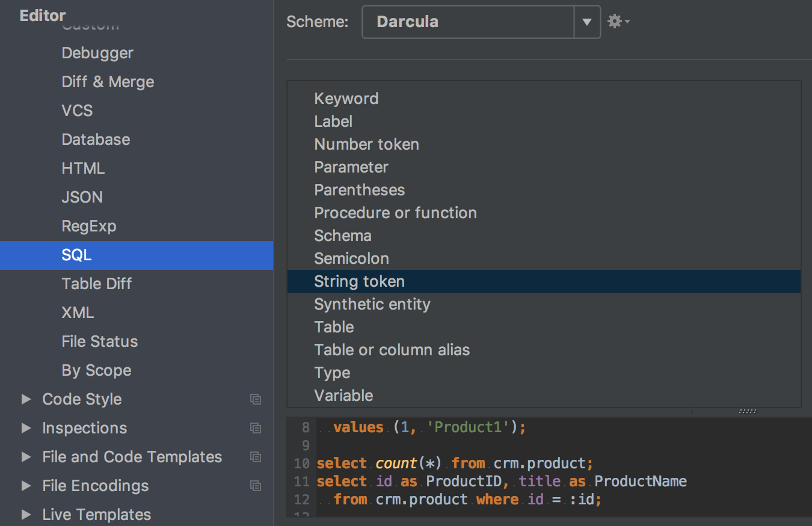The width and height of the screenshot is (812, 526).
Task: Click the copy icon beside Inspections
Action: click(256, 428)
